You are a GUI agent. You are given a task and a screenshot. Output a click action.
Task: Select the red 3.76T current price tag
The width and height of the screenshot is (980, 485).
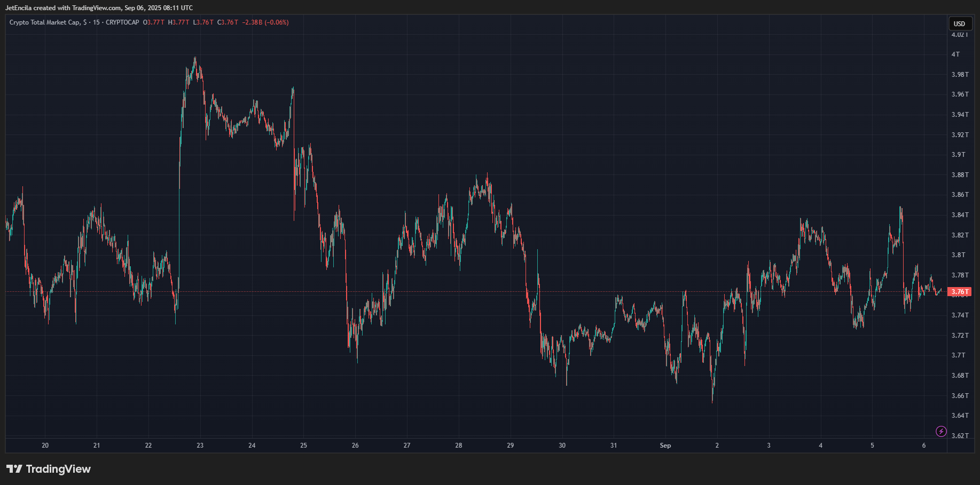coord(960,292)
